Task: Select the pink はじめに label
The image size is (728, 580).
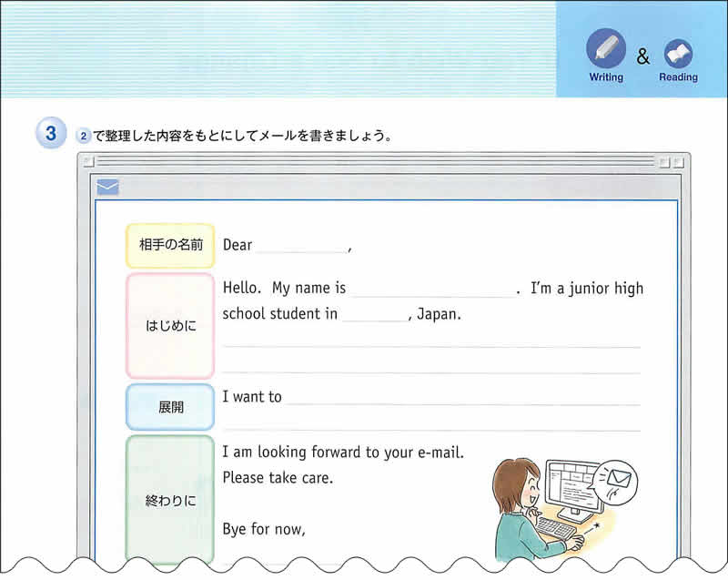Action: point(170,325)
